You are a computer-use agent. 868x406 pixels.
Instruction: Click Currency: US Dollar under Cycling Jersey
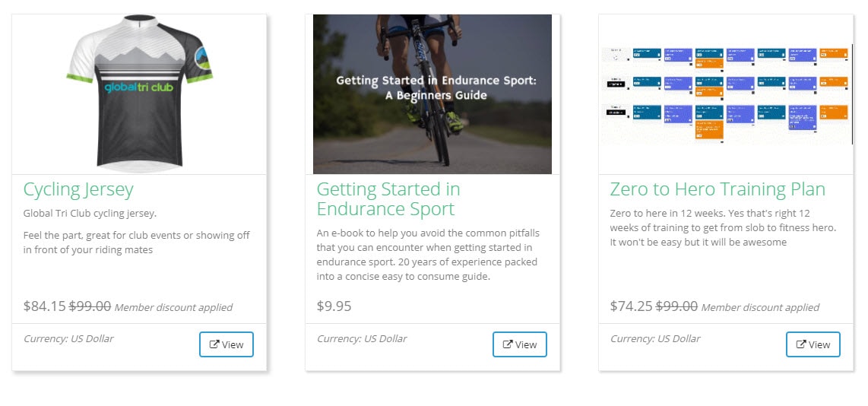click(x=68, y=338)
